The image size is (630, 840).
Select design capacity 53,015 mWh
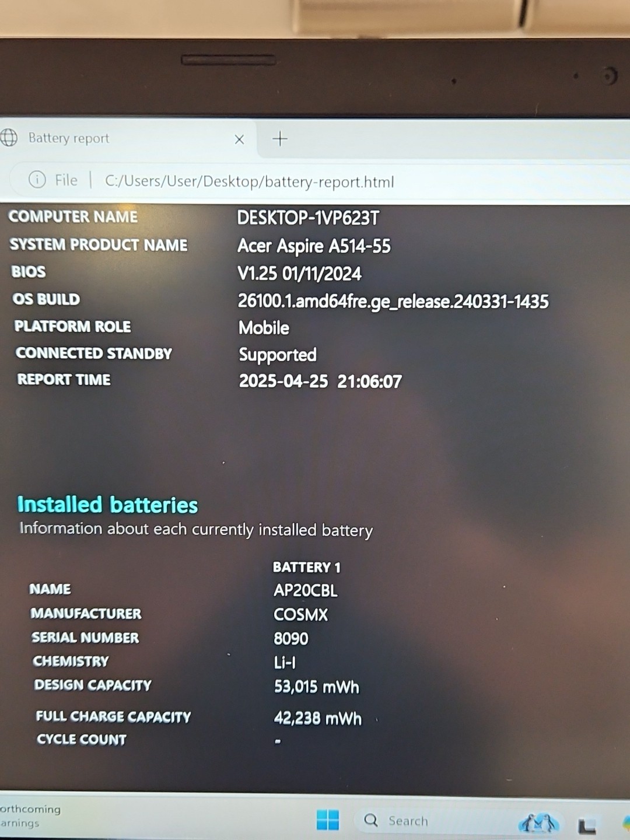point(317,687)
